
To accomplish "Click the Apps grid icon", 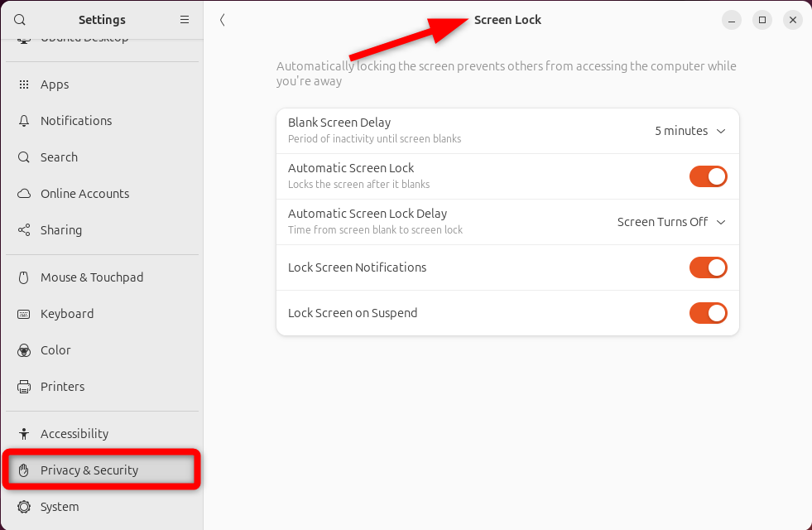I will pos(24,84).
